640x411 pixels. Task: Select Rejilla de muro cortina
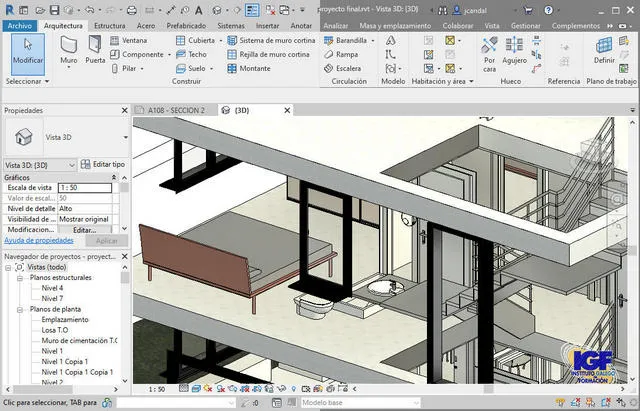point(268,54)
